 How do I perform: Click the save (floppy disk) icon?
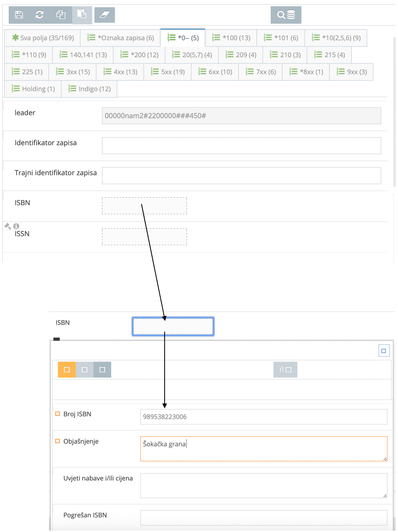[x=19, y=15]
